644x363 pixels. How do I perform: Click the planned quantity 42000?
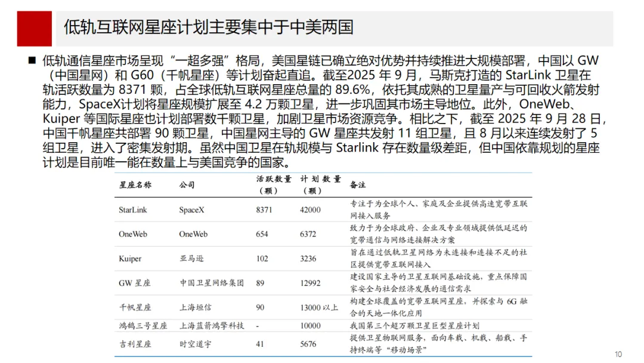[310, 210]
